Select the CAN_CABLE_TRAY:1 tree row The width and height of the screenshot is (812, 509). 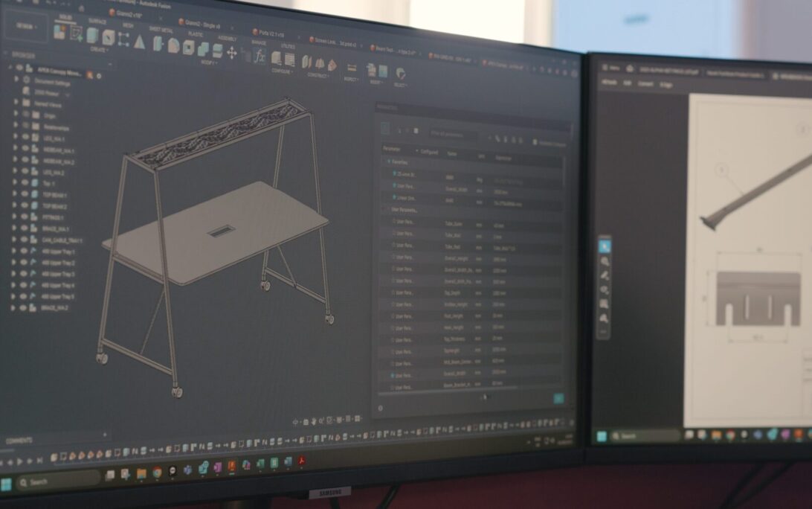(x=48, y=240)
